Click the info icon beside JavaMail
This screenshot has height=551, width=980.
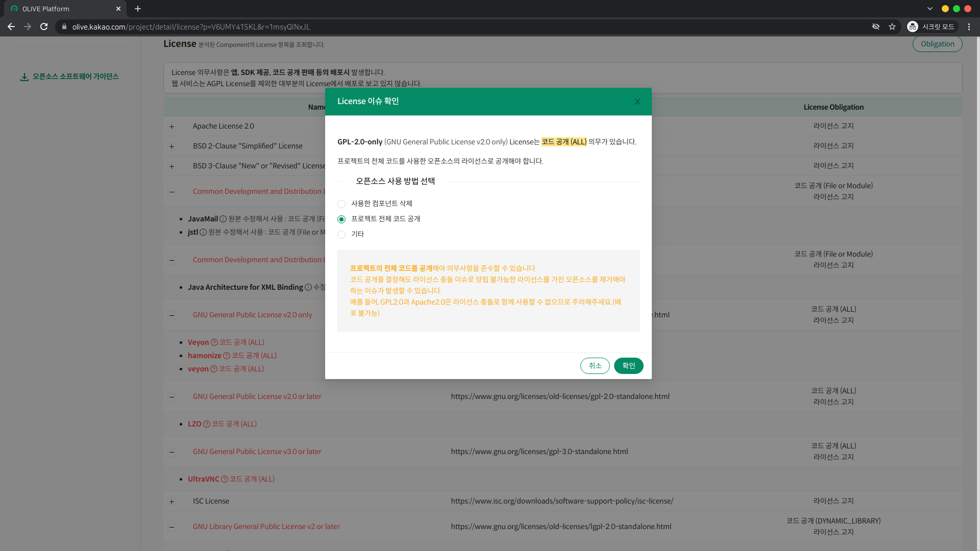point(223,219)
